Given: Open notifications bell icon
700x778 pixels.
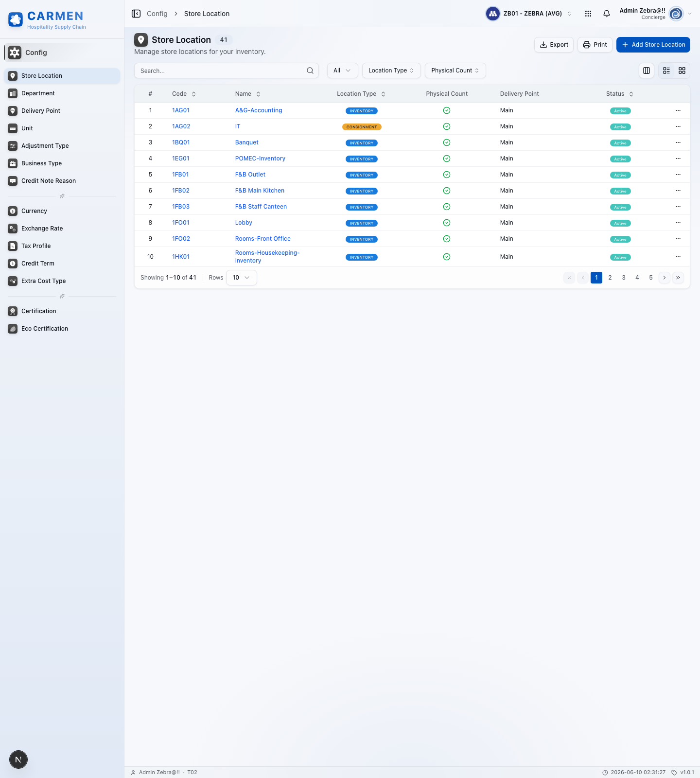Looking at the screenshot, I should click(607, 14).
